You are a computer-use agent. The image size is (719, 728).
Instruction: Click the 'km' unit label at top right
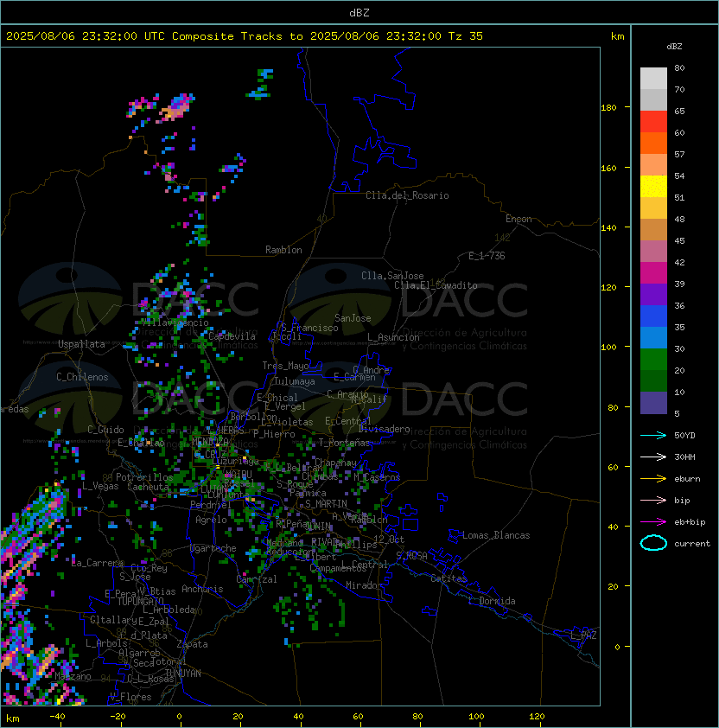[617, 36]
